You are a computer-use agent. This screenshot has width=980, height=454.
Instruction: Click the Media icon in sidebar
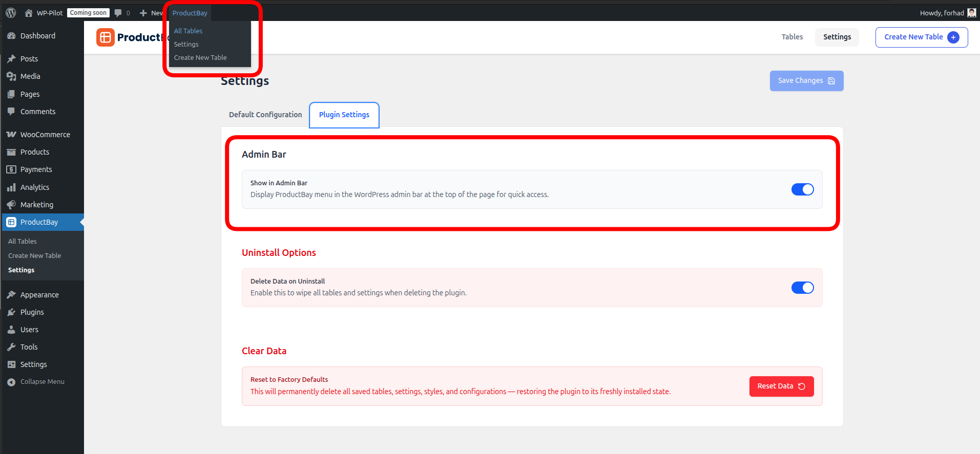[11, 76]
